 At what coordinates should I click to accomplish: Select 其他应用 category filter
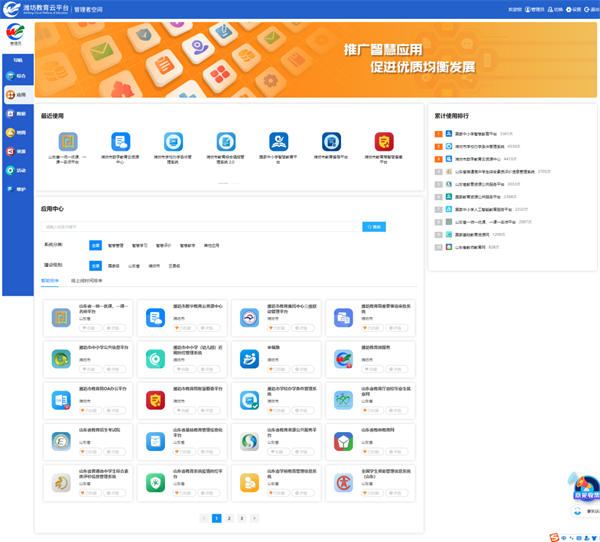tap(212, 245)
